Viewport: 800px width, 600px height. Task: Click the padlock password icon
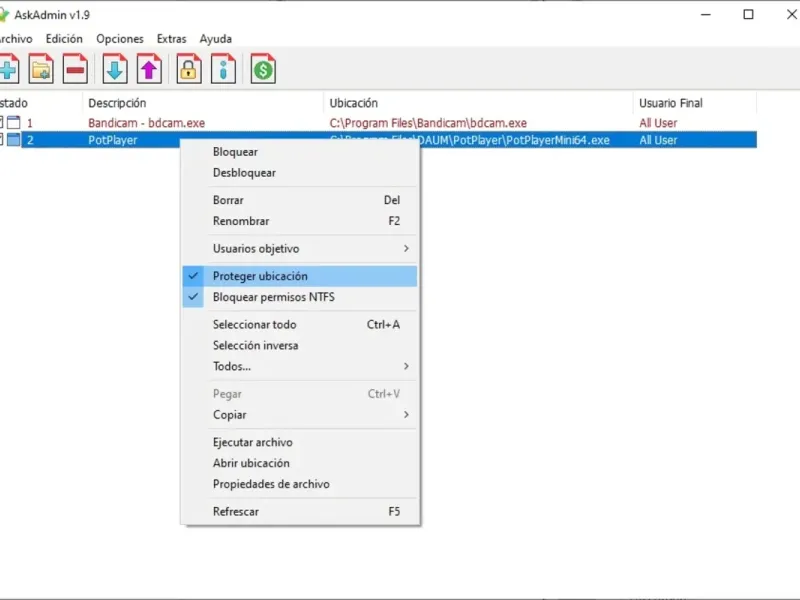pos(189,69)
